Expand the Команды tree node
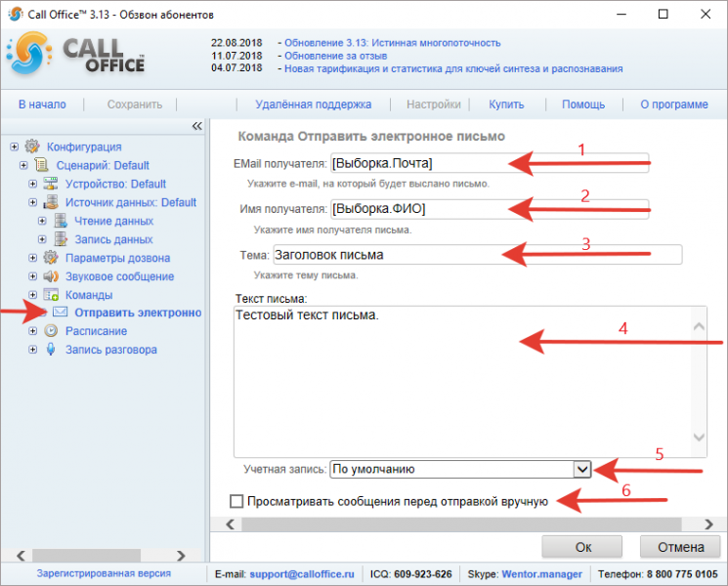The width and height of the screenshot is (728, 586). tap(33, 295)
